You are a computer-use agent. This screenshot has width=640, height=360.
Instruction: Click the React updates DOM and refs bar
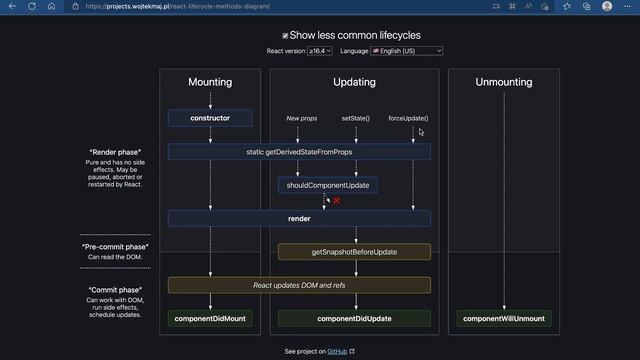coord(299,285)
